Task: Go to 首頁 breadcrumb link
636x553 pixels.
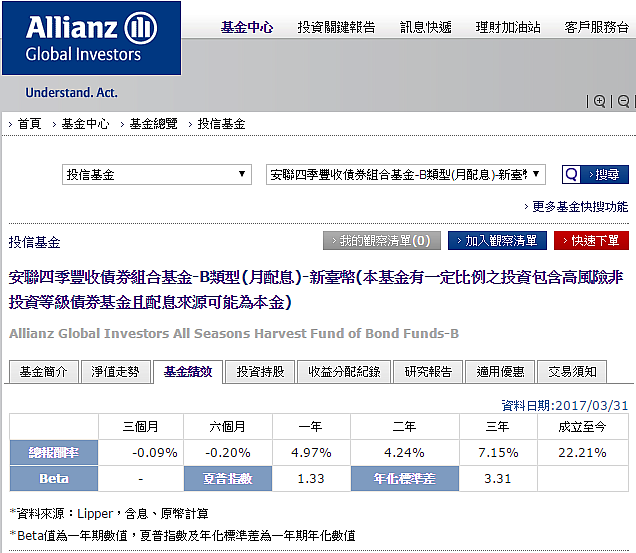Action: point(30,124)
